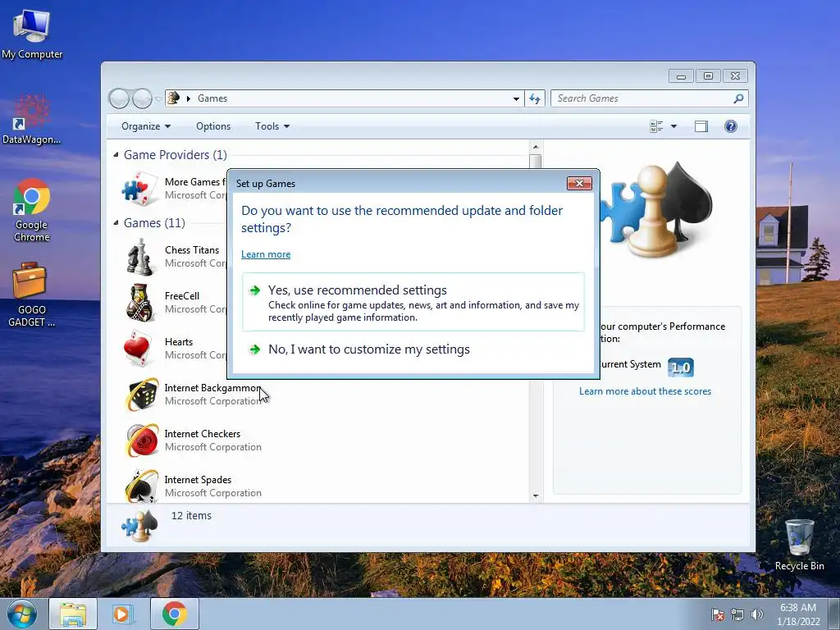Open the Organize dropdown menu

146,126
